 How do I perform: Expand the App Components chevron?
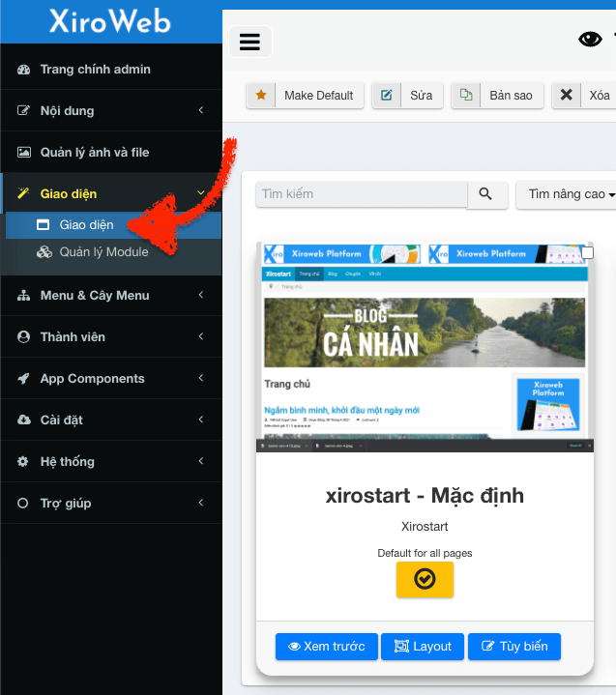click(x=201, y=378)
